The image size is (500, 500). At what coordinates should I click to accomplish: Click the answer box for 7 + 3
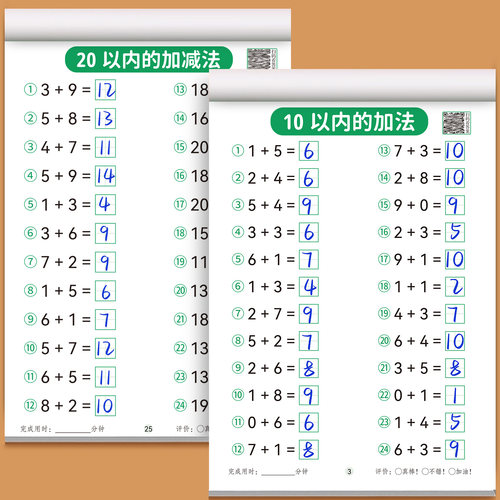[455, 151]
